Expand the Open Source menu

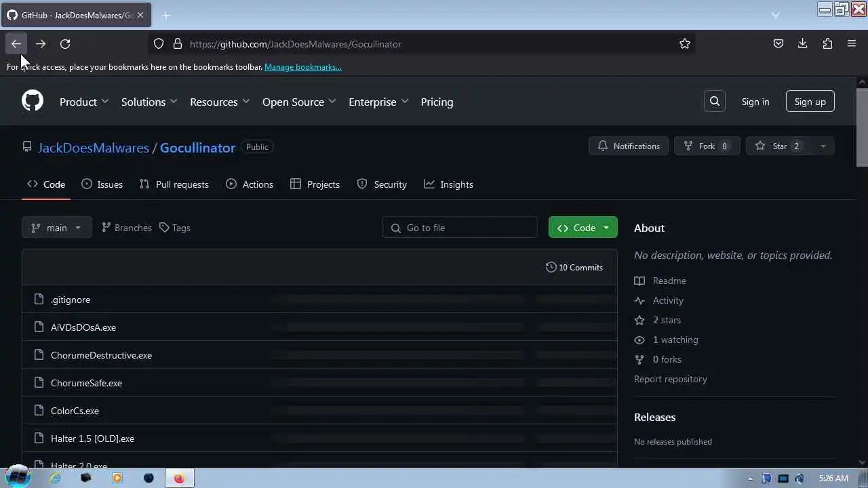coord(299,102)
